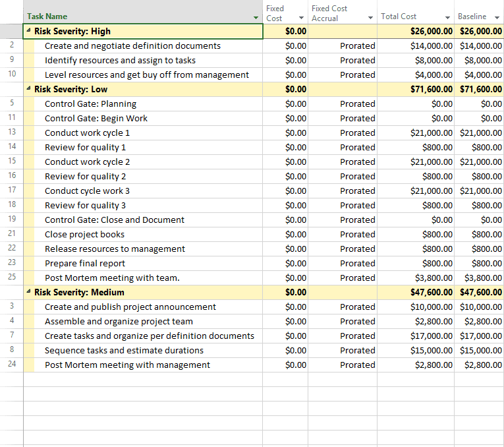The height and width of the screenshot is (447, 504).
Task: Open the Total Cost column dropdown arrow
Action: coord(447,18)
